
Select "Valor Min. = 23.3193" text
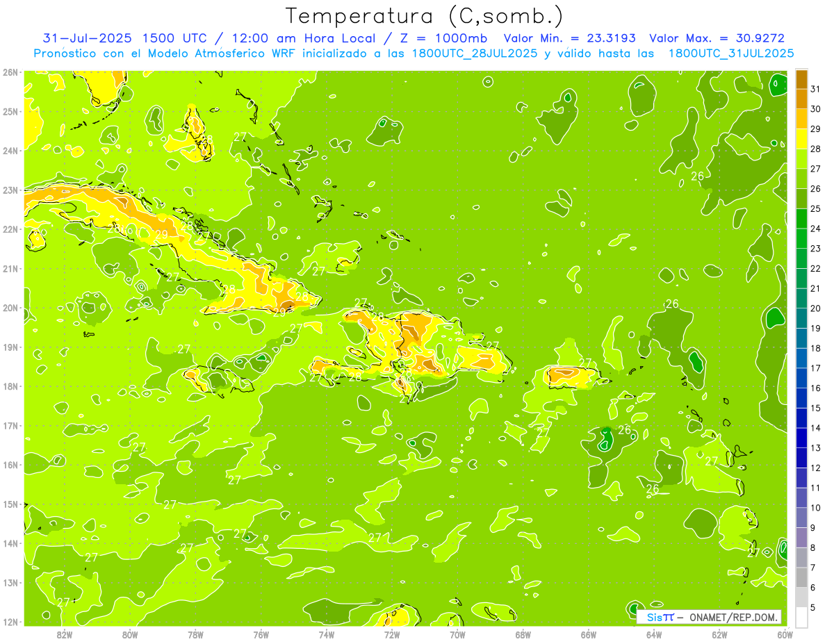(569, 38)
